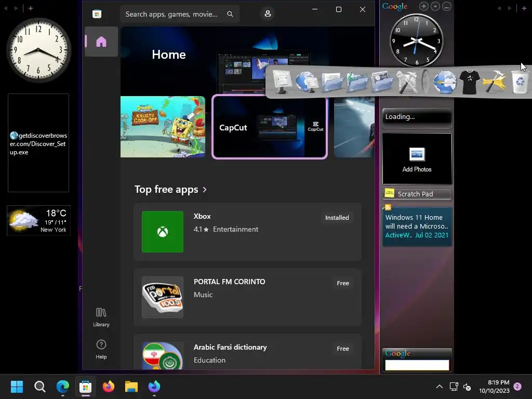
Task: Open the taskbar Search magnifier icon
Action: click(39, 387)
